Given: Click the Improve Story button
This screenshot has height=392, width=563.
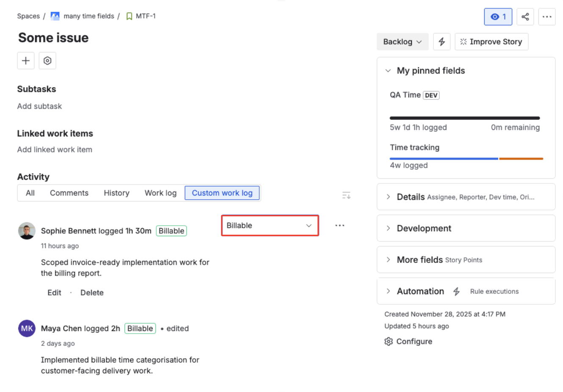Looking at the screenshot, I should (x=491, y=41).
